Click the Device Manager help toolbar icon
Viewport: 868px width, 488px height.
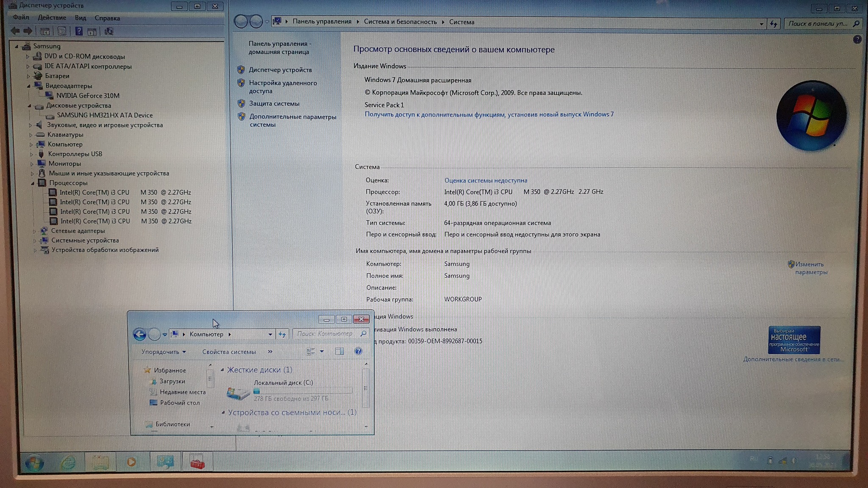pyautogui.click(x=79, y=31)
